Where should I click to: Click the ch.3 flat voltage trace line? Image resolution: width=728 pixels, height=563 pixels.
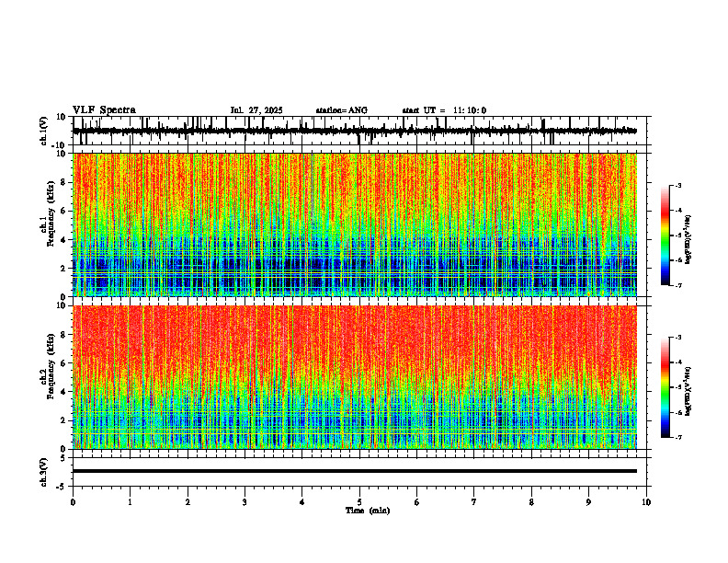tap(355, 471)
